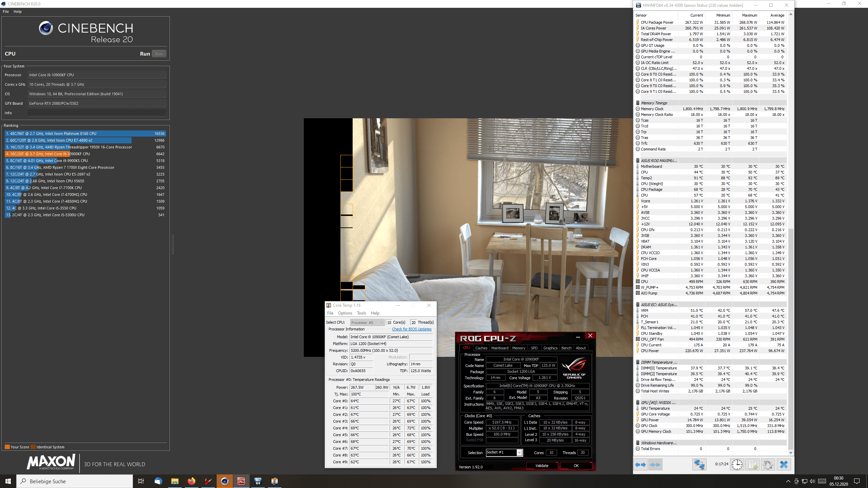Click the touch keyboard tray icon

[x=822, y=481]
